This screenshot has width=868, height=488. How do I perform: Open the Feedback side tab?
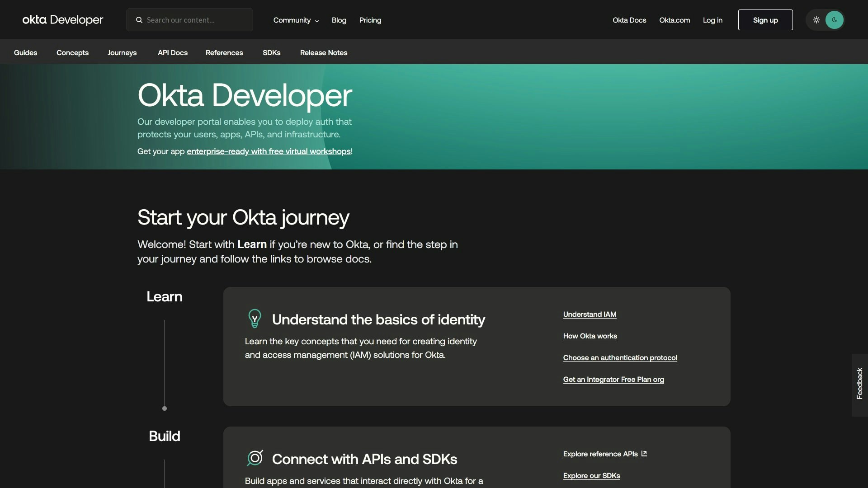tap(859, 384)
